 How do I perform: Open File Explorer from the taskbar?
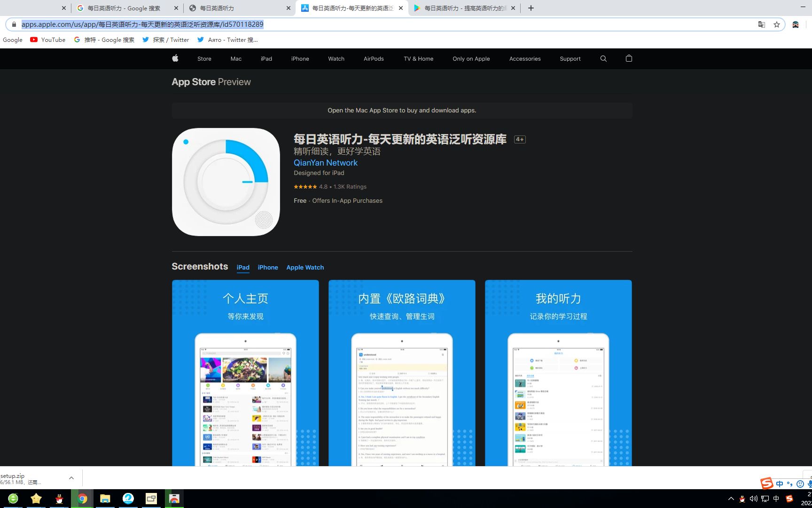point(105,499)
